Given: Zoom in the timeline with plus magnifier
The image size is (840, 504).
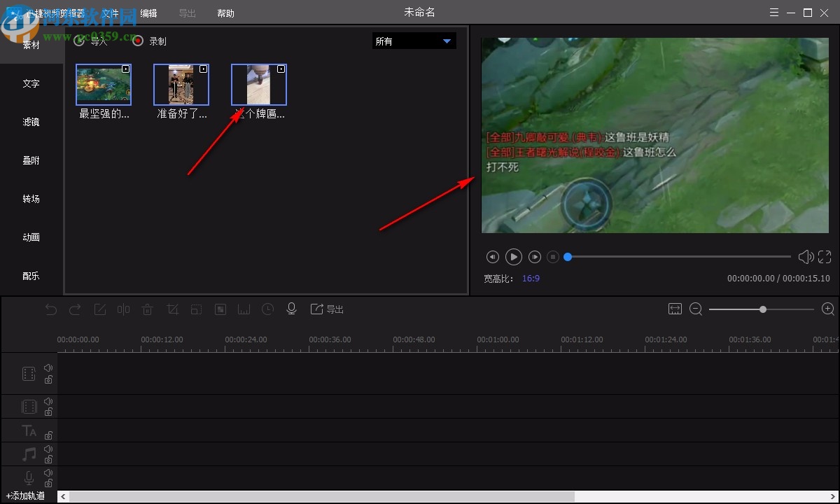Looking at the screenshot, I should point(827,309).
